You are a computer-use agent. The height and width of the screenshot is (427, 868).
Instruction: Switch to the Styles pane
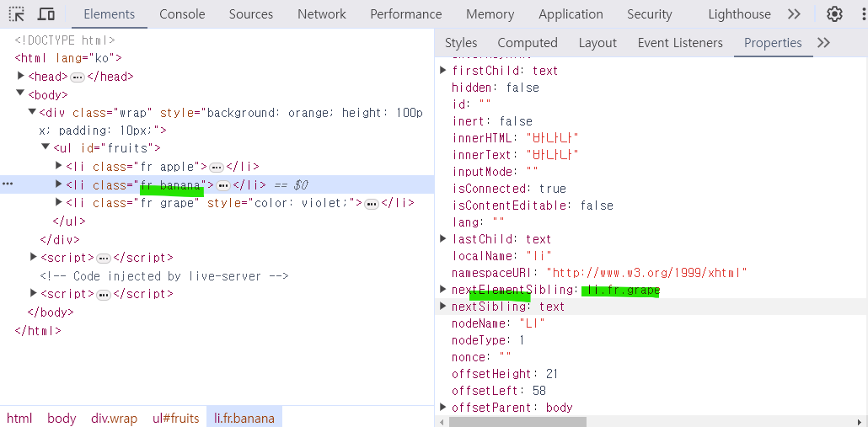[x=461, y=43]
